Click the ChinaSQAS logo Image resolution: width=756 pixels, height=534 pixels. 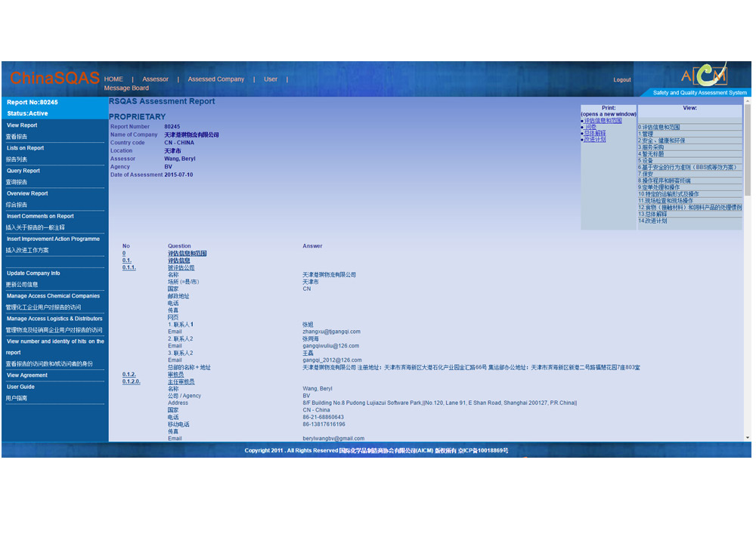[54, 79]
